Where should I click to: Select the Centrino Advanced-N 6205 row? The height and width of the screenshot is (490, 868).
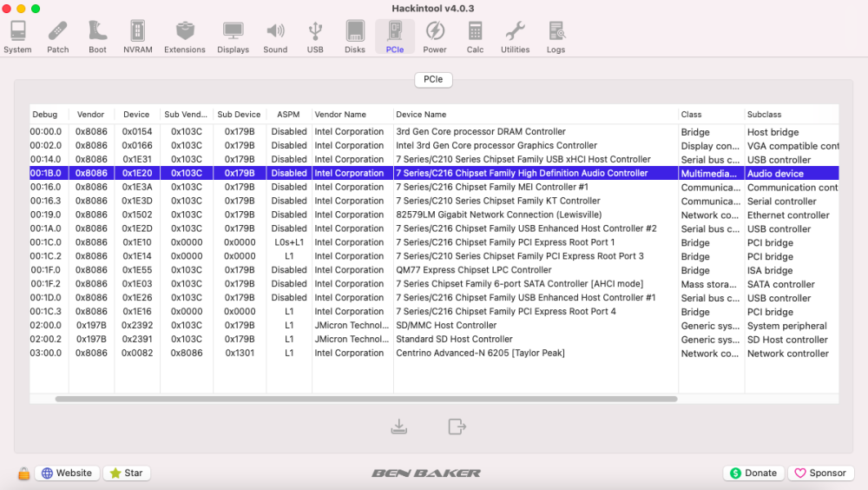[x=434, y=354]
